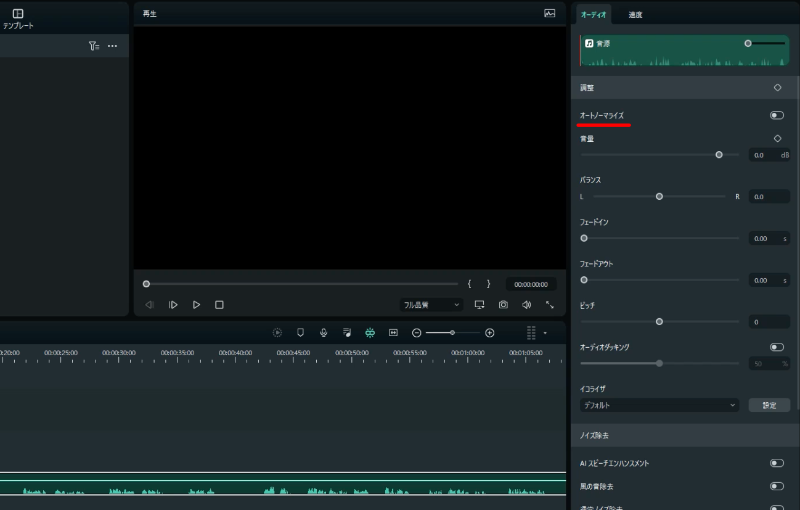This screenshot has width=800, height=510.
Task: Toggle the Audio Ducking switch
Action: pos(777,347)
